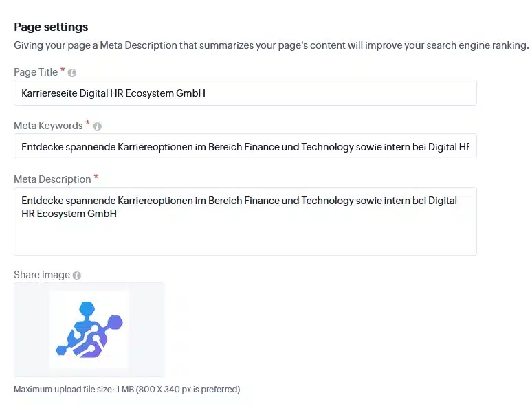Click the red asterisk next to Meta Keywords
This screenshot has width=532, height=406.
88,124
